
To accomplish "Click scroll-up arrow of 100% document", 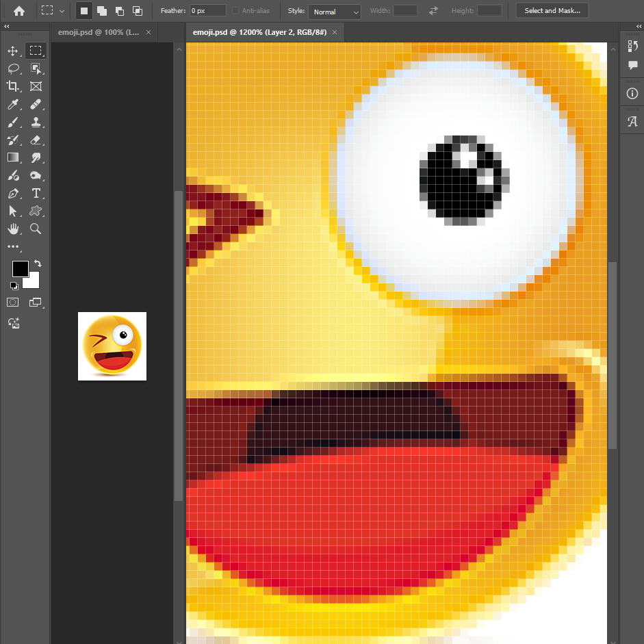I will [179, 49].
